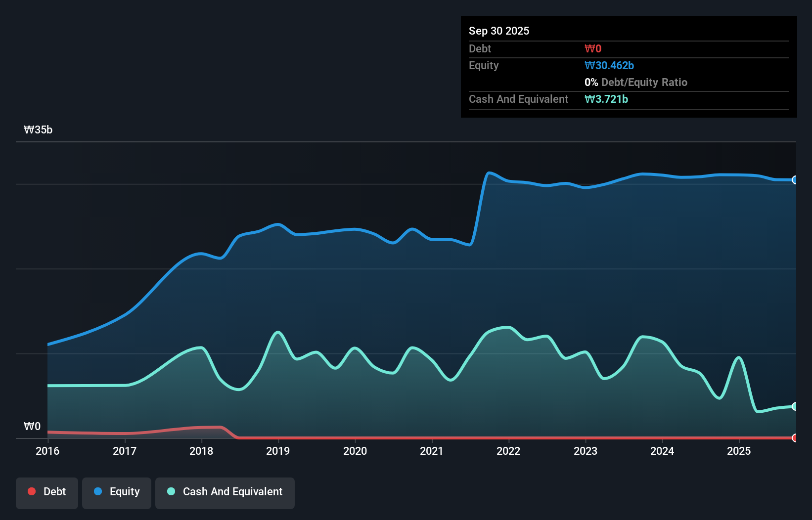Click the ₩30.462b Equity link
Viewport: 812px width, 520px height.
609,65
